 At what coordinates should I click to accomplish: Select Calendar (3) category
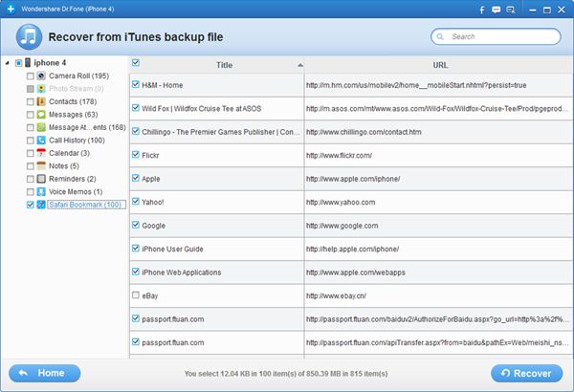click(x=69, y=153)
